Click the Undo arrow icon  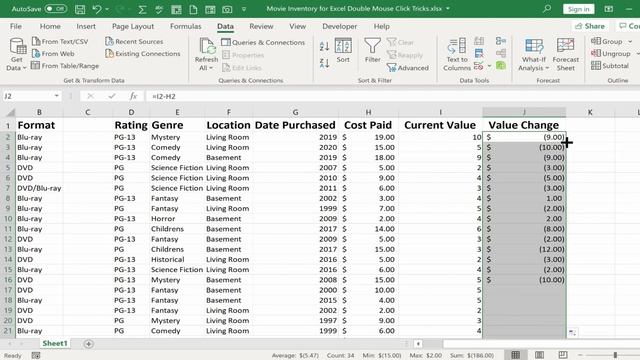(x=97, y=9)
